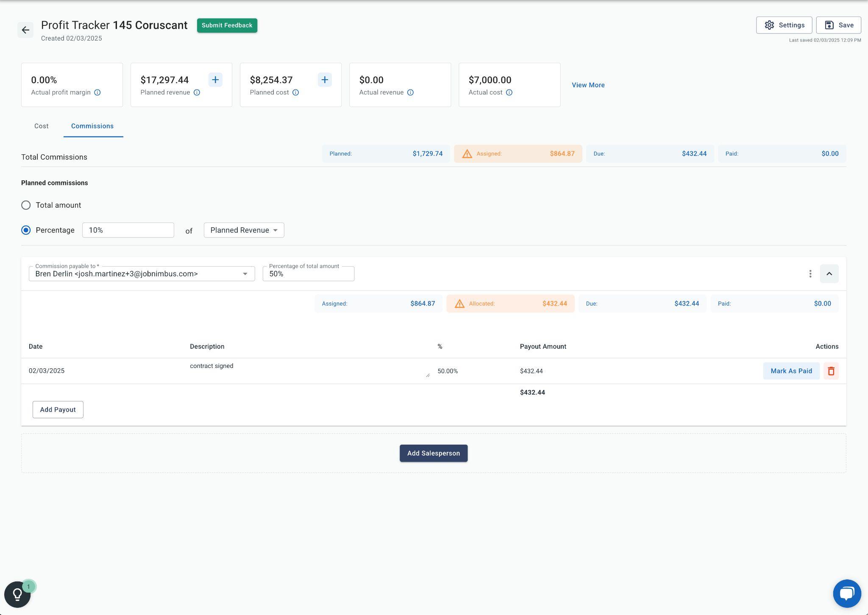
Task: Select the Total amount radio button
Action: (26, 205)
